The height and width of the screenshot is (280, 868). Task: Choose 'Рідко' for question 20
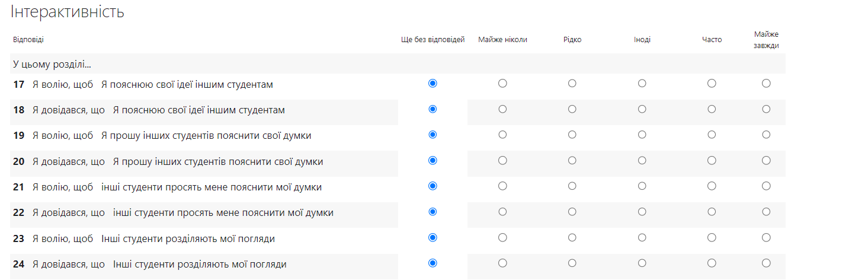point(572,160)
